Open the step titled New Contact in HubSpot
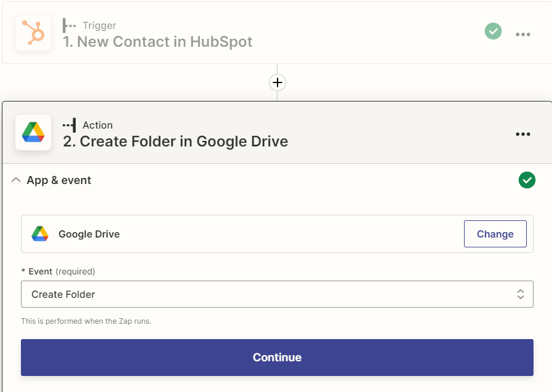 (158, 42)
